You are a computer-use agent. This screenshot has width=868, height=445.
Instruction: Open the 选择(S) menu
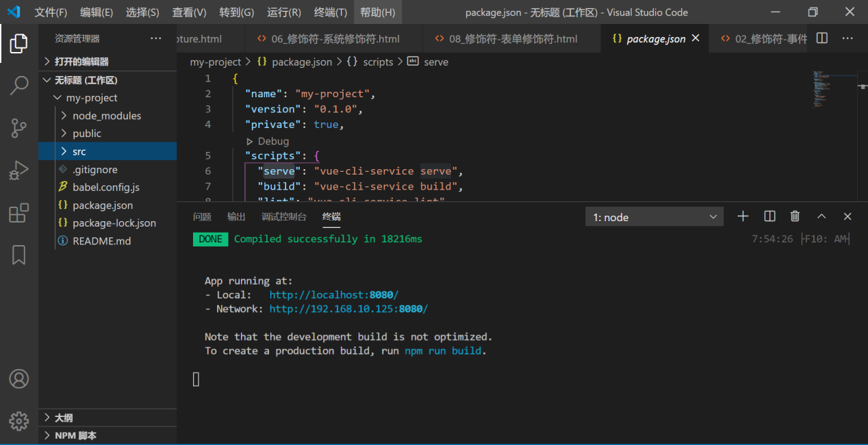click(142, 12)
